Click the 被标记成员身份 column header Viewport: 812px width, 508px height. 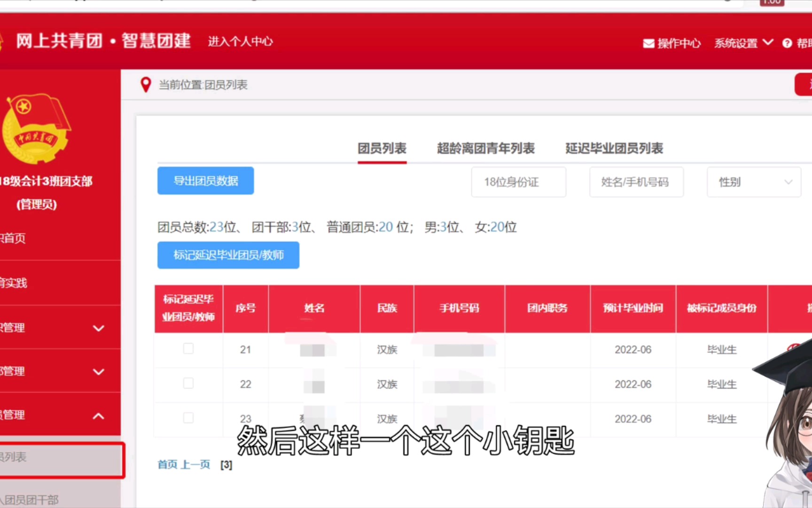(x=722, y=309)
